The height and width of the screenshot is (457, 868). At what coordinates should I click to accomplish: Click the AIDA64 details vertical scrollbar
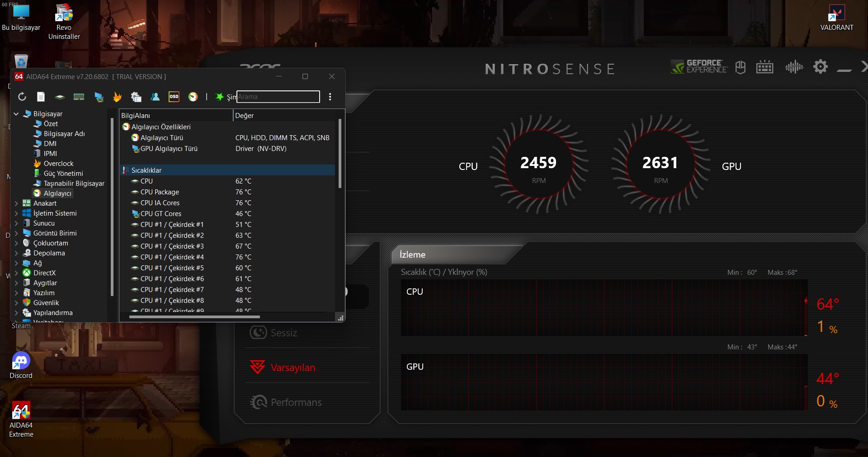pyautogui.click(x=340, y=154)
